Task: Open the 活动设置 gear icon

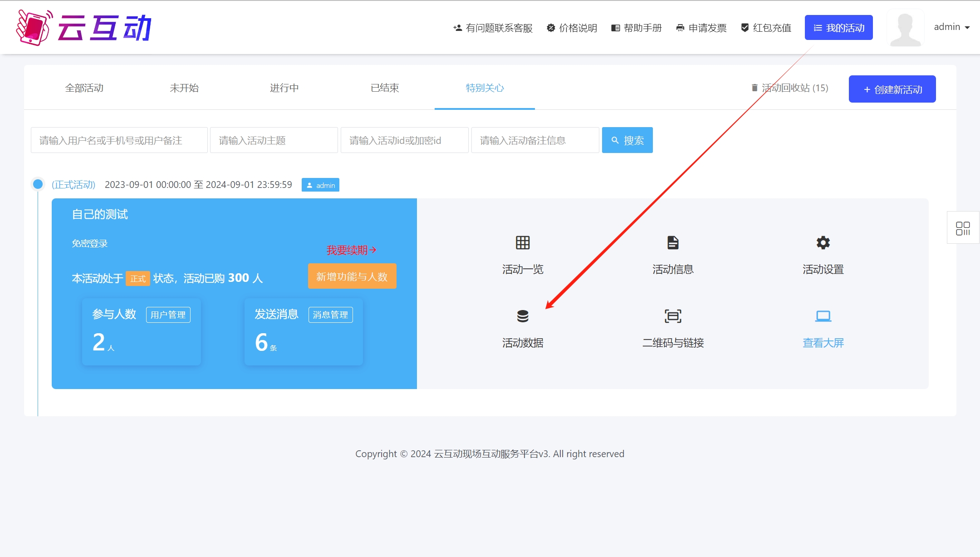Action: tap(823, 243)
